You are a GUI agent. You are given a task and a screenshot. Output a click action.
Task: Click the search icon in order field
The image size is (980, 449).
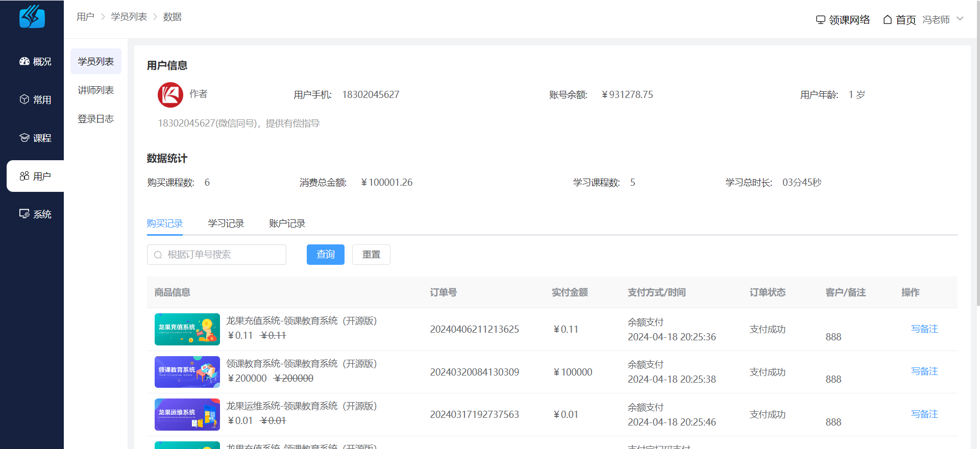point(158,255)
